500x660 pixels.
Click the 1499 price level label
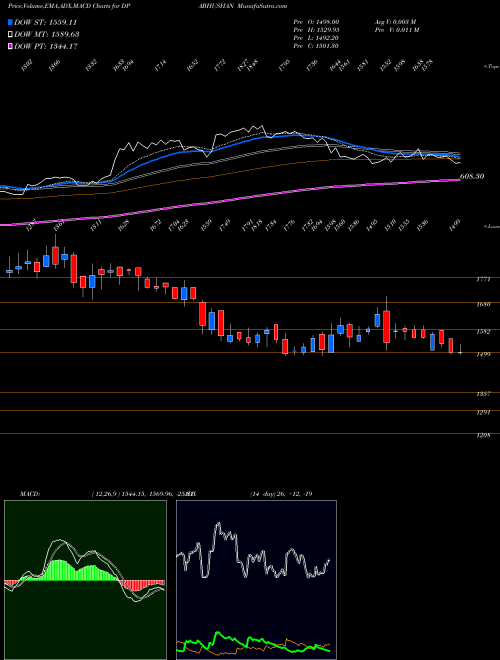coord(482,354)
